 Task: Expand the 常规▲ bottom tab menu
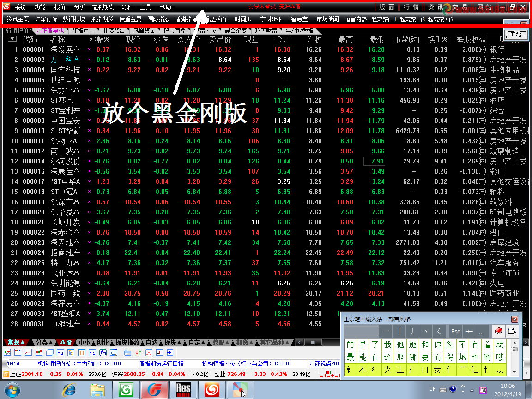pyautogui.click(x=16, y=342)
